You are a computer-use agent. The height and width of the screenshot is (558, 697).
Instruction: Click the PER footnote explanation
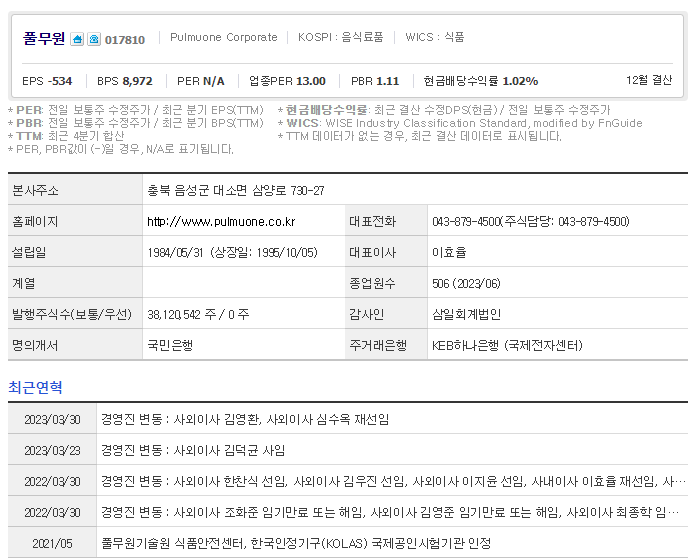tap(136, 110)
